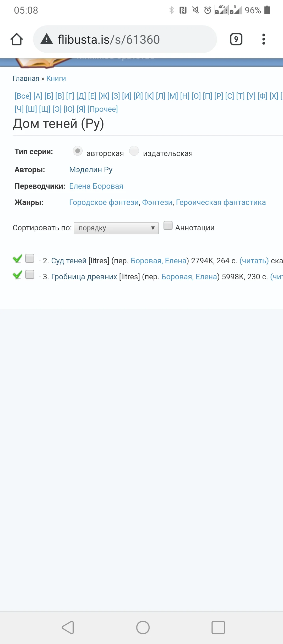Open author page Мэделин Ру
This screenshot has width=283, height=644.
coord(91,170)
